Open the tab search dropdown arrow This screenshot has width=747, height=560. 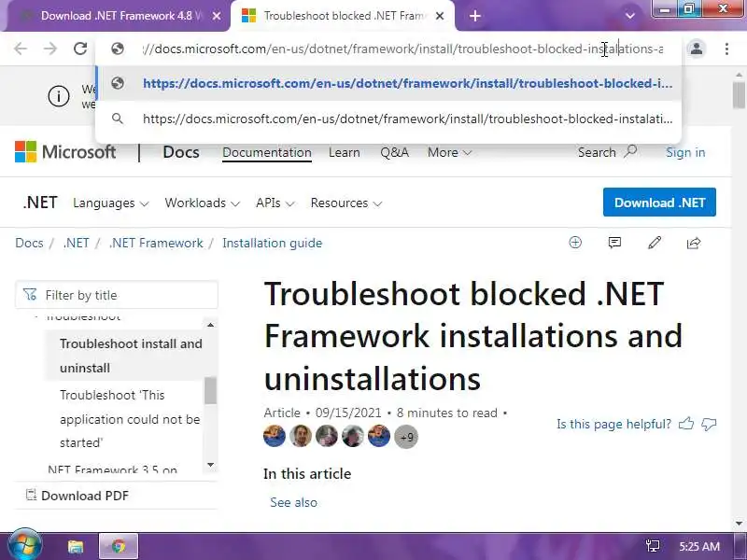pyautogui.click(x=629, y=16)
